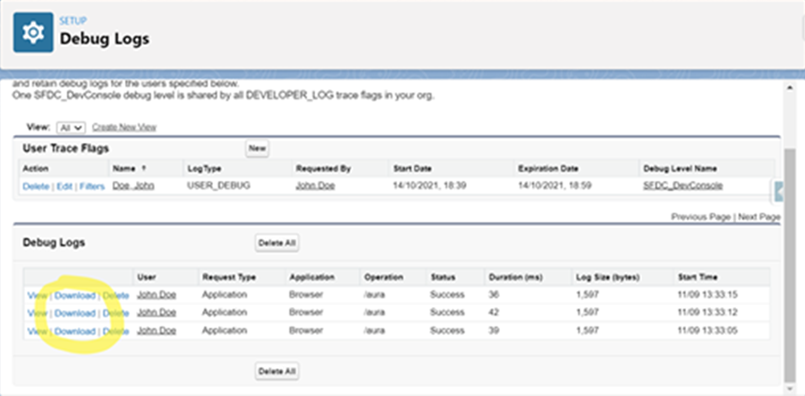805x396 pixels.
Task: Open Filters for Doe, John trace flag
Action: click(92, 186)
